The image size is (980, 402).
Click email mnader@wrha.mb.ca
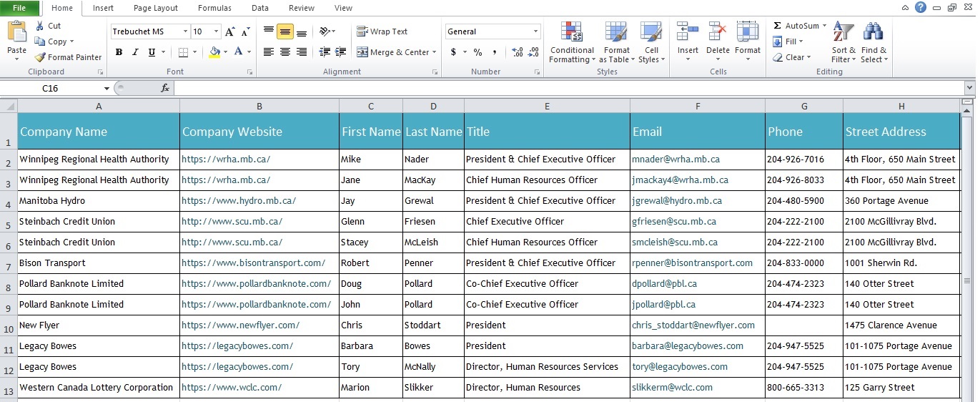pos(675,160)
